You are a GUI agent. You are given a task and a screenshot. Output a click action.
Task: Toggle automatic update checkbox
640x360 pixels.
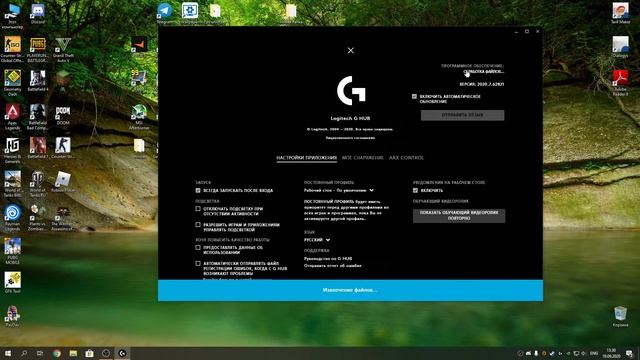click(414, 97)
